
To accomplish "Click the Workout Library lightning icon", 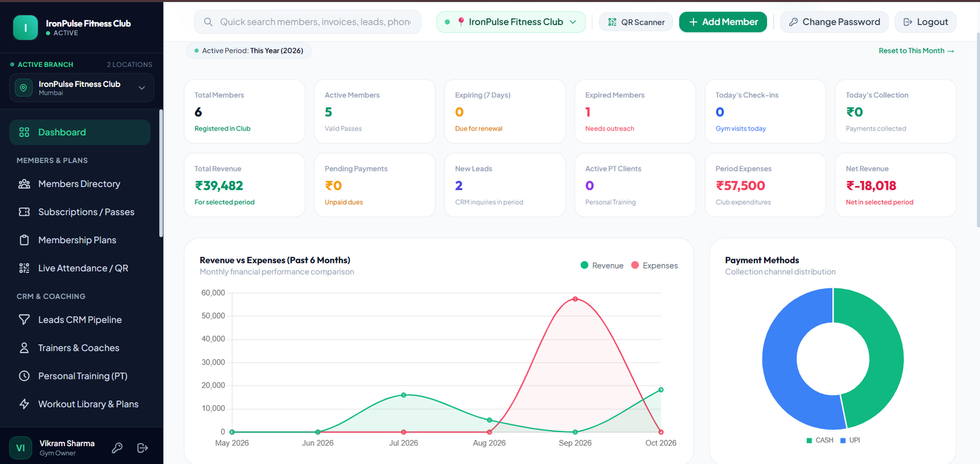I will pyautogui.click(x=24, y=405).
